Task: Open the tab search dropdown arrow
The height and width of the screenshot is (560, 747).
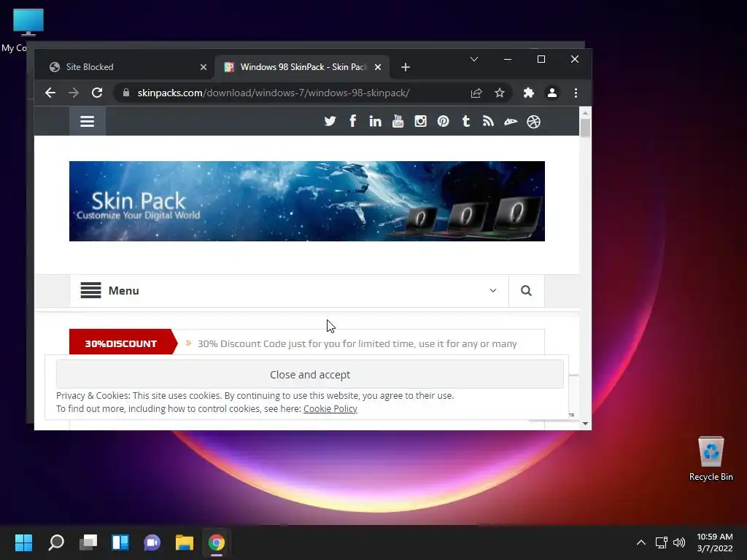Action: point(474,59)
